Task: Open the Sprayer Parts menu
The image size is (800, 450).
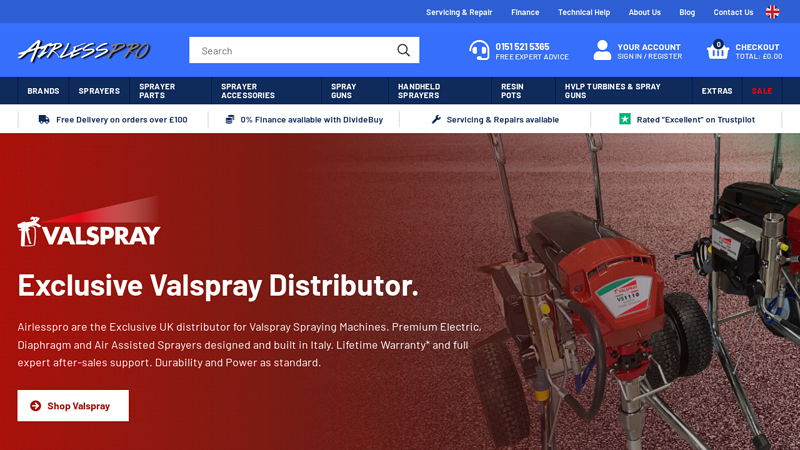Action: [x=170, y=91]
